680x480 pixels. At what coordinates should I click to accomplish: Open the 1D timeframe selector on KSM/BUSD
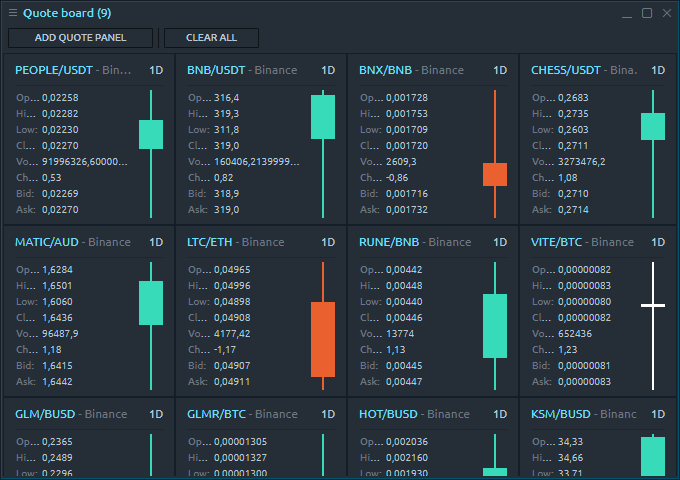point(658,414)
